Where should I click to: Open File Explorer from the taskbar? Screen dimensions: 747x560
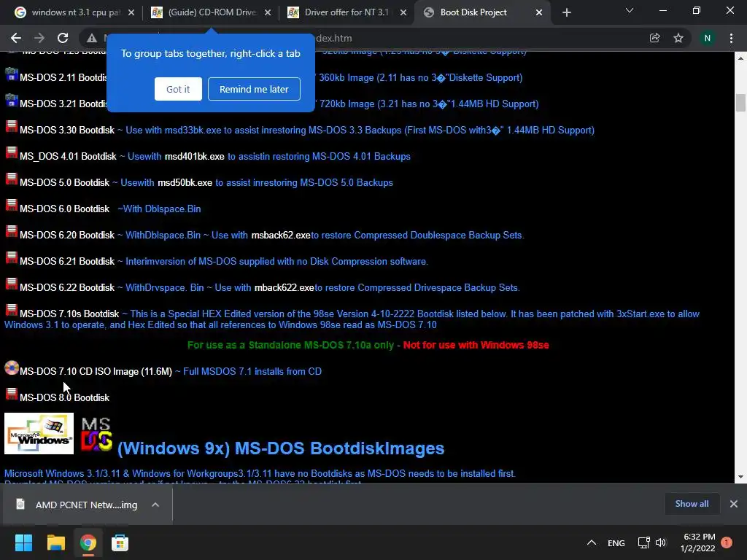pyautogui.click(x=55, y=542)
